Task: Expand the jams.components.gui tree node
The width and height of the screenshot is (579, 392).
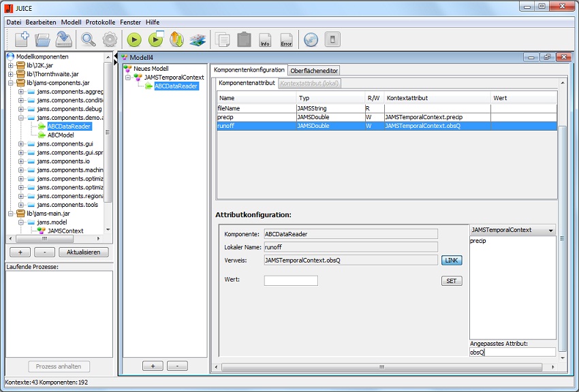Action: pos(22,144)
